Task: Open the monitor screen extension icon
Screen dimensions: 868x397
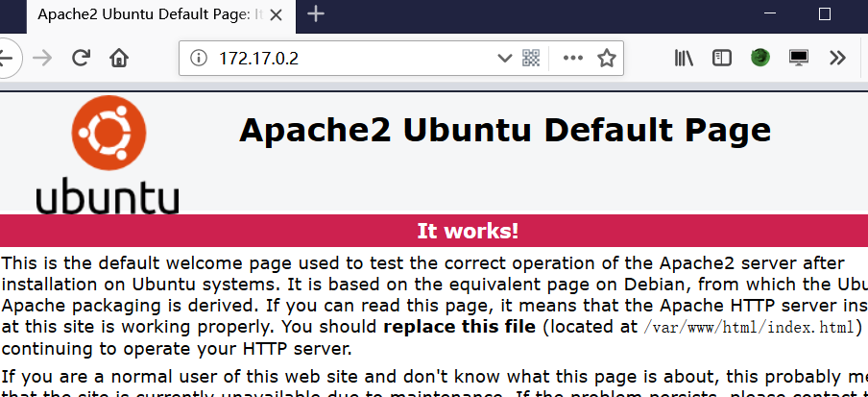Action: pyautogui.click(x=799, y=58)
